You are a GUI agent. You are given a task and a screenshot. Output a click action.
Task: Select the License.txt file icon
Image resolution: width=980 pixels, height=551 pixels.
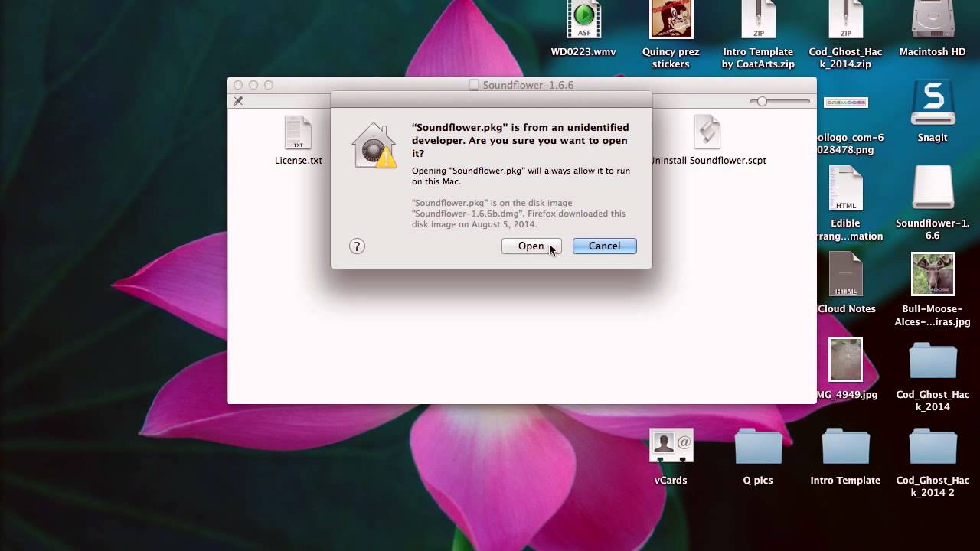pos(298,133)
